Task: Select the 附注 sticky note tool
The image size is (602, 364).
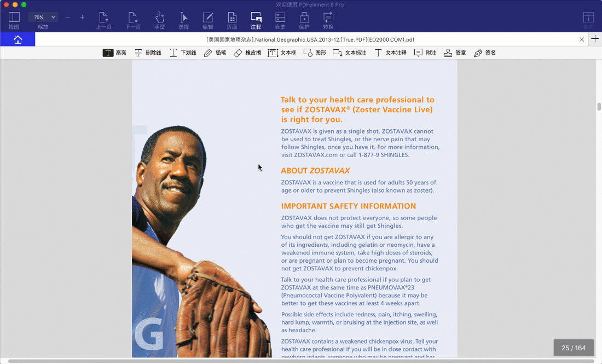Action: pyautogui.click(x=425, y=53)
